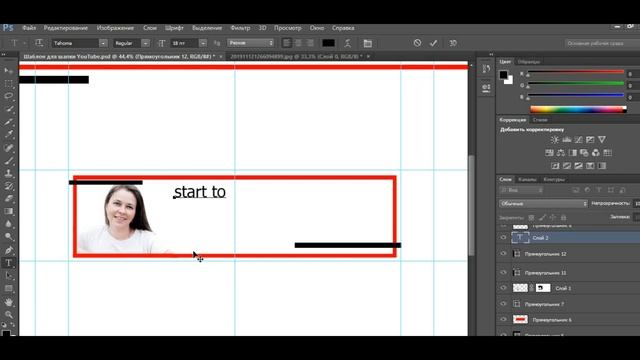Click the foreground color swatch in Color panel

pyautogui.click(x=503, y=75)
